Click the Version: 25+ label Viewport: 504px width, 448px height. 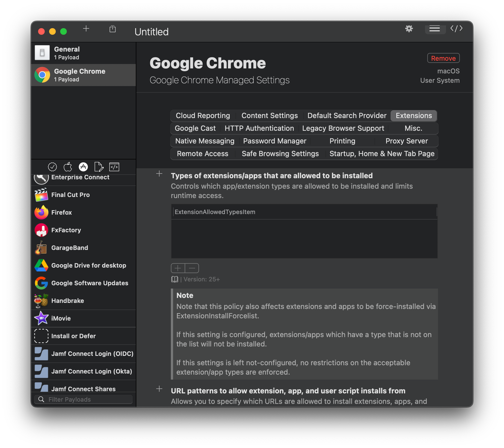[x=201, y=279]
